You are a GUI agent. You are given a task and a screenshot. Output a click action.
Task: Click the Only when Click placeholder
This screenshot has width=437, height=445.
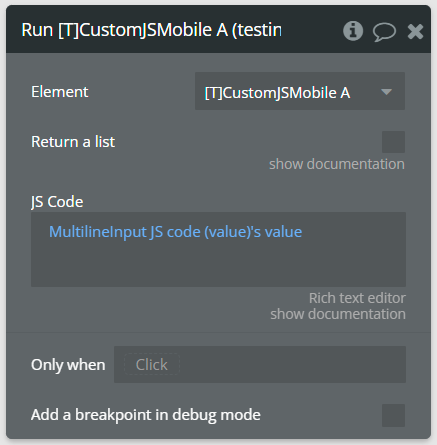pyautogui.click(x=152, y=364)
